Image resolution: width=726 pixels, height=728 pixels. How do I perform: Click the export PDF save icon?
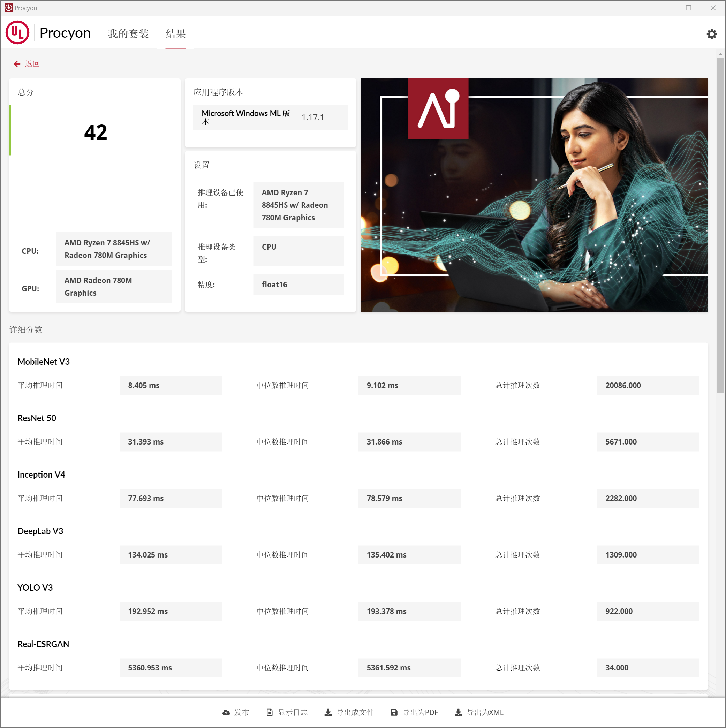pyautogui.click(x=394, y=712)
